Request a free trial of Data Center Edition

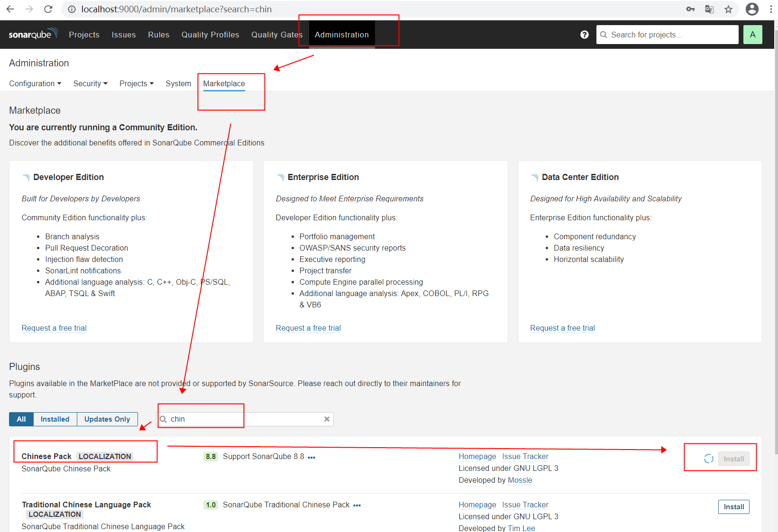click(x=562, y=328)
